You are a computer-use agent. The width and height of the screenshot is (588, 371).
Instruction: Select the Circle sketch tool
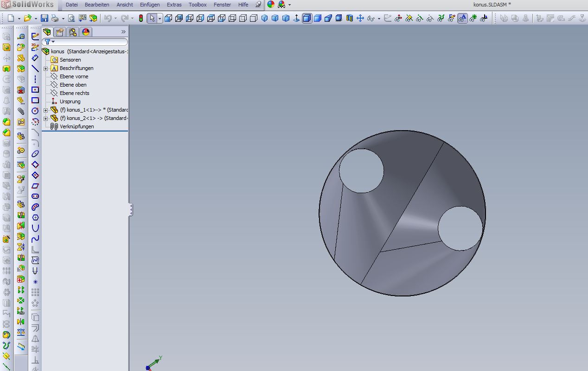pos(35,111)
